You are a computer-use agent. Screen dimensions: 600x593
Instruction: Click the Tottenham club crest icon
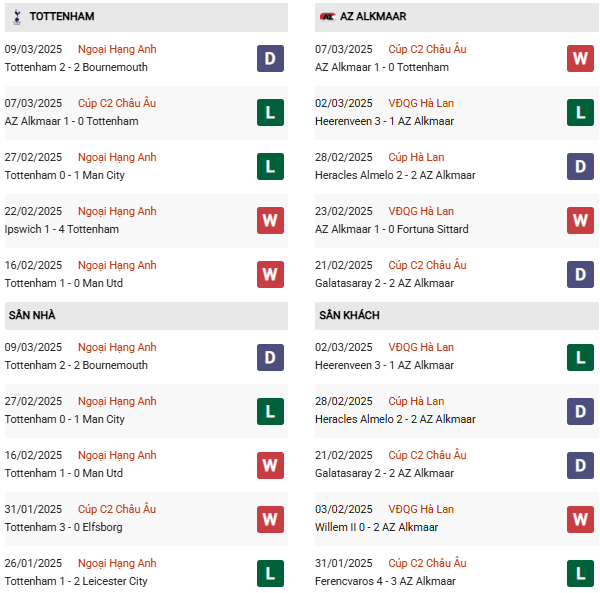pos(16,17)
